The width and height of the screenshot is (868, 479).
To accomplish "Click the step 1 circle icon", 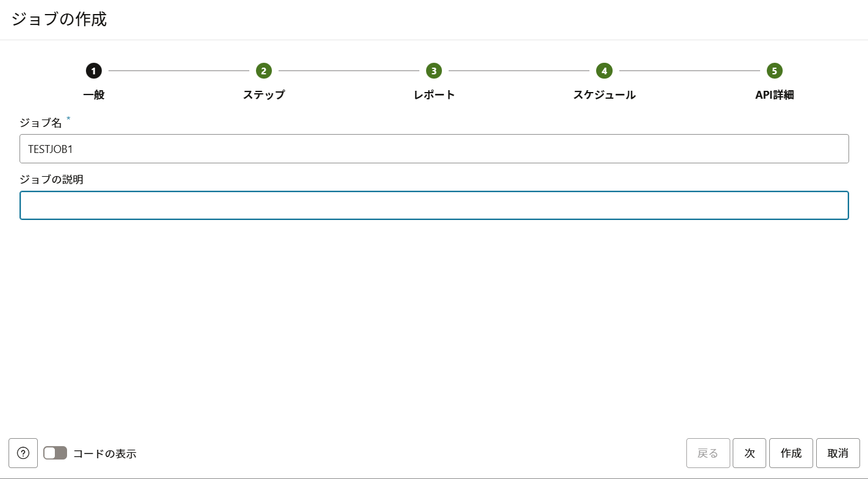I will pyautogui.click(x=93, y=71).
